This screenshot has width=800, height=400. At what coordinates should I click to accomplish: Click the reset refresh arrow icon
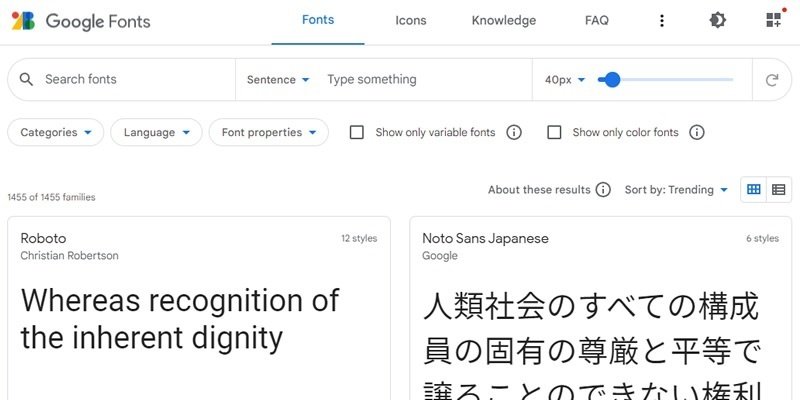(x=772, y=80)
